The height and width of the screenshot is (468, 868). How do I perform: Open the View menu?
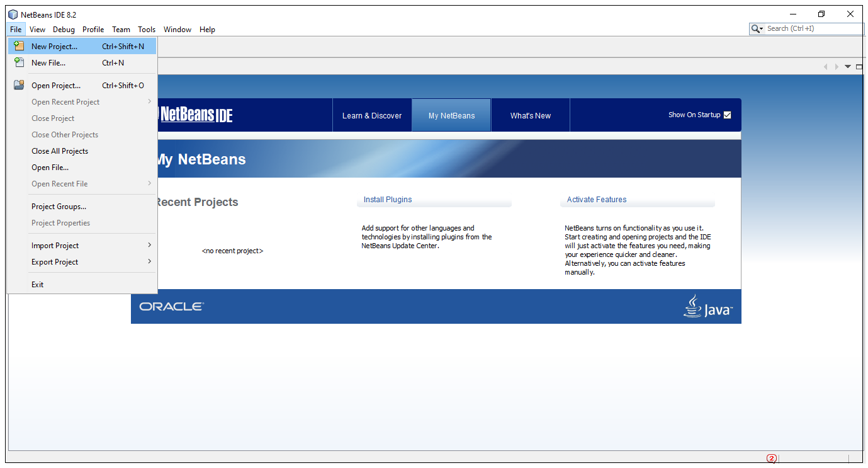(37, 29)
